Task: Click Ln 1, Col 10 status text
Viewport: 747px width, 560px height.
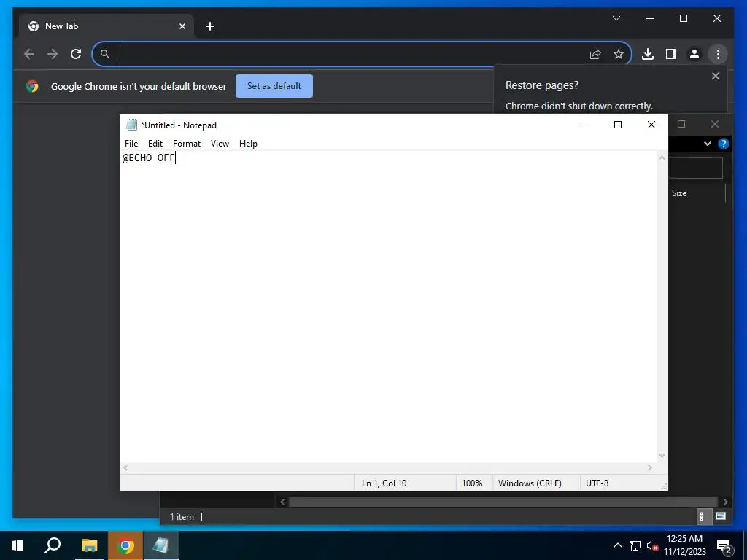Action: tap(384, 483)
